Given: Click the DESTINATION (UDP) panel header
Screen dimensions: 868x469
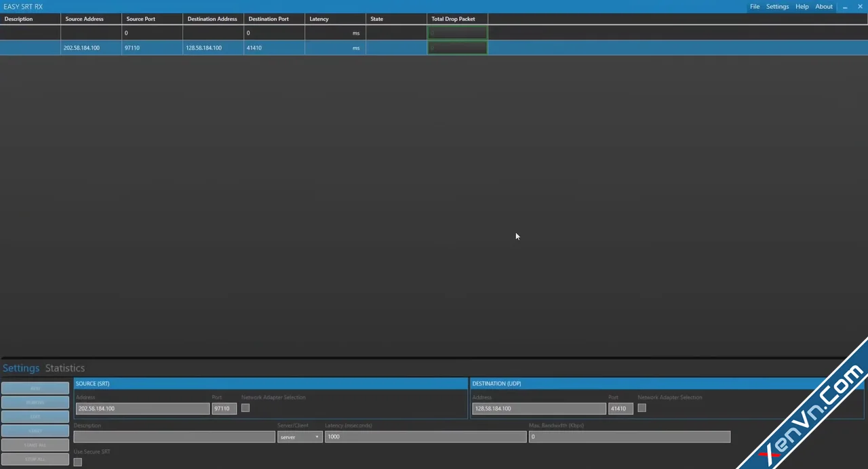Looking at the screenshot, I should [667, 384].
